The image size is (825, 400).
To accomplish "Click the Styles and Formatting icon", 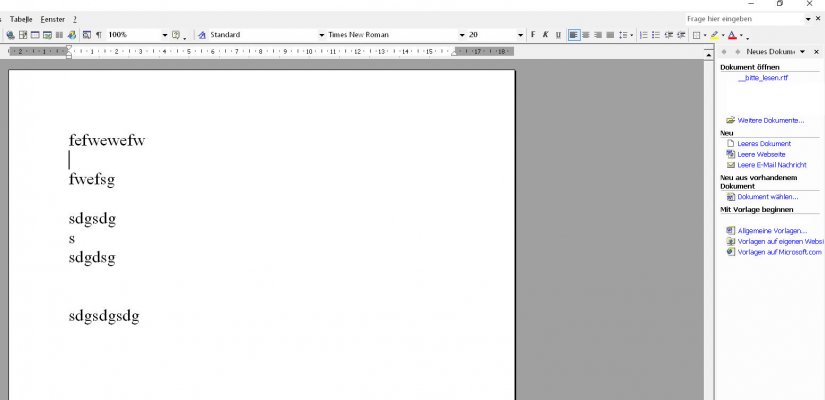I will click(202, 35).
